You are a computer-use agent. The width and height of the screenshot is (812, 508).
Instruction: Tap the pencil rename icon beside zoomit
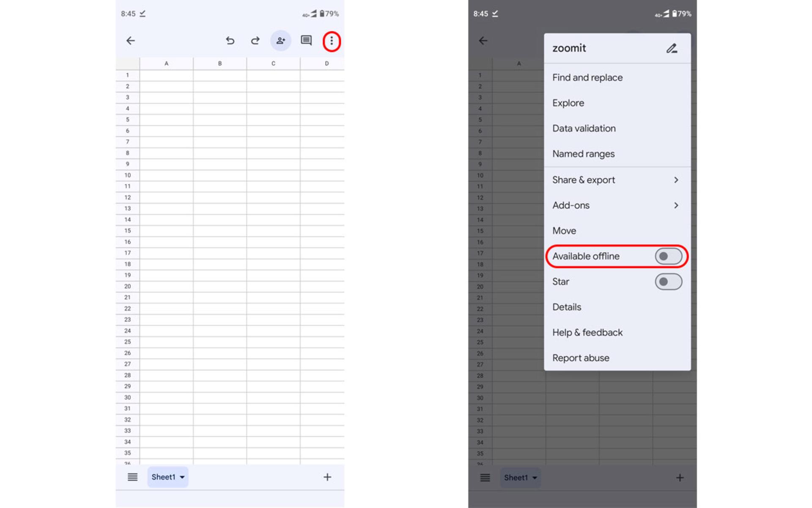tap(672, 48)
